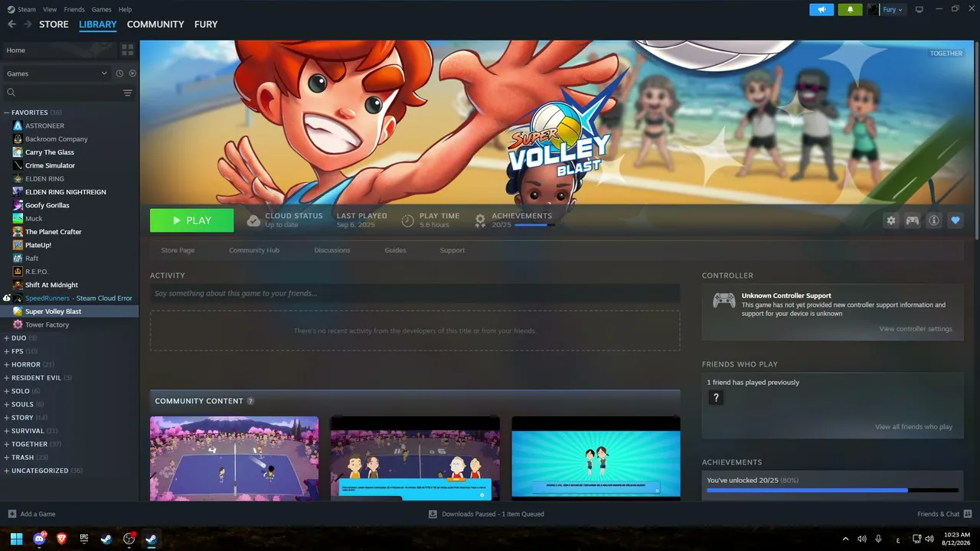Viewport: 980px width, 551px height.
Task: Click the announcements megaphone button
Action: tap(822, 9)
